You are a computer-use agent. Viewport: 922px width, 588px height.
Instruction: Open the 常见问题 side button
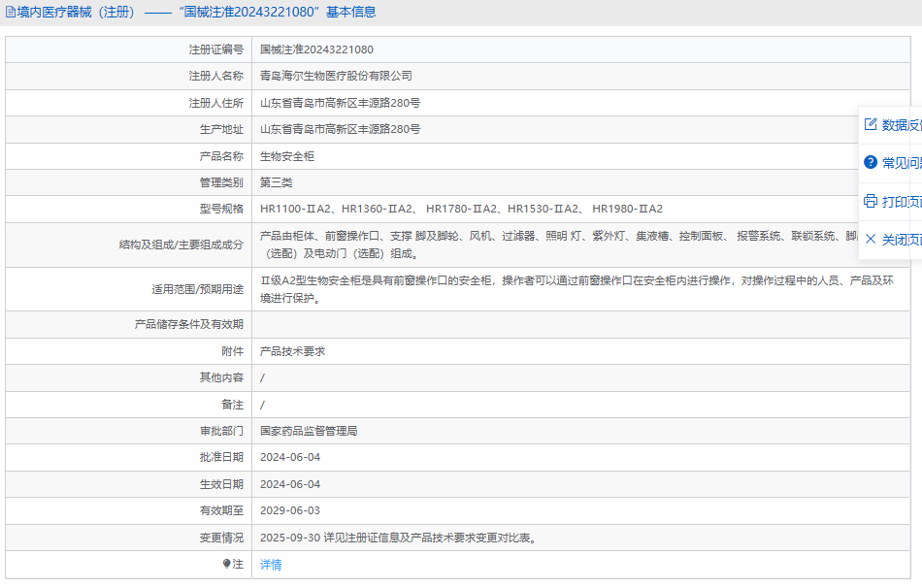point(892,162)
